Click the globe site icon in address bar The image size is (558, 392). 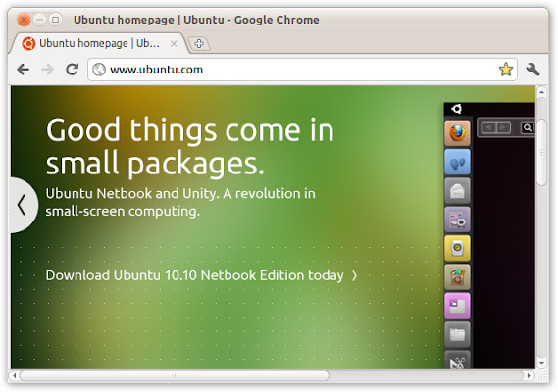(99, 70)
